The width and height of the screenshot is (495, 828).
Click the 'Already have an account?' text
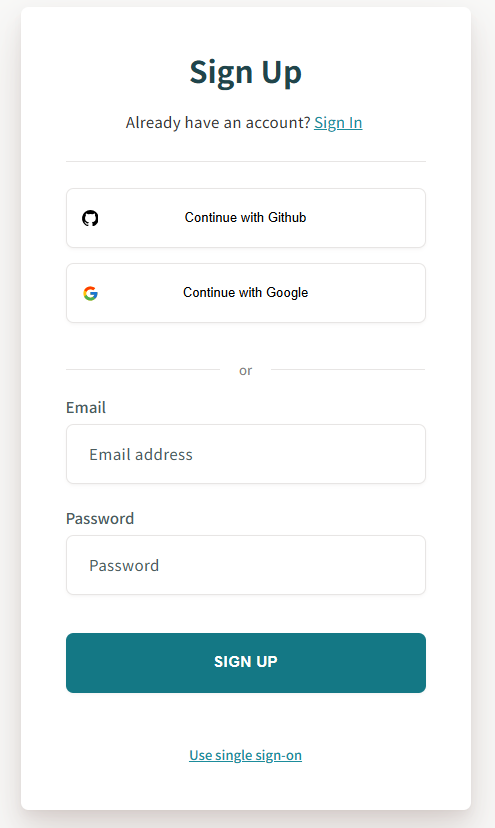[218, 123]
